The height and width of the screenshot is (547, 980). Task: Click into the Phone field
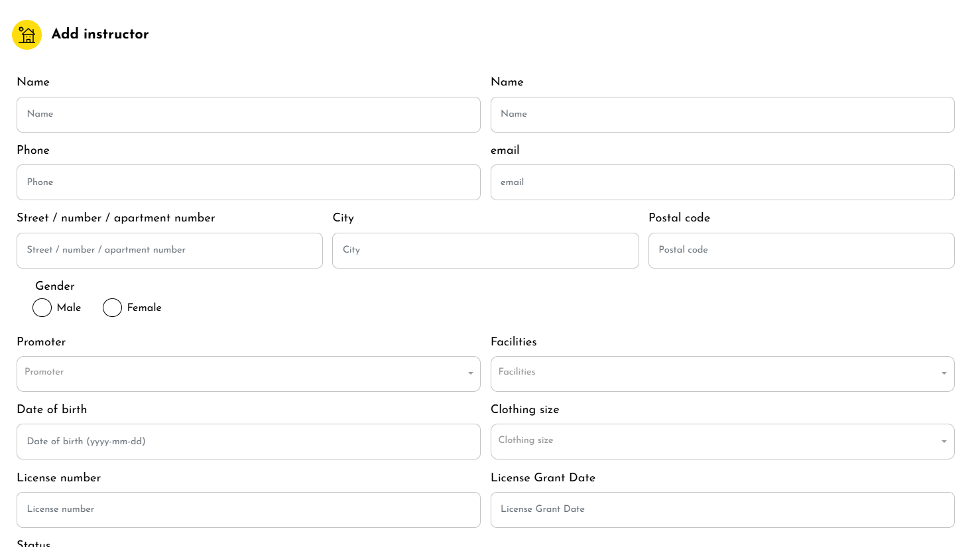[249, 182]
